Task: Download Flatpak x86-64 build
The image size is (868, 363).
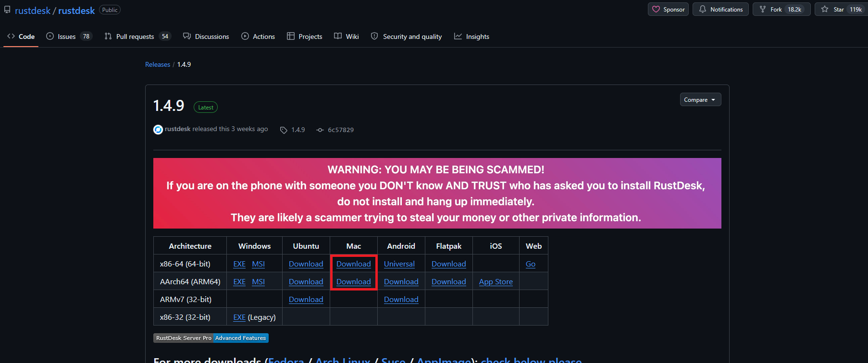Action: 449,264
